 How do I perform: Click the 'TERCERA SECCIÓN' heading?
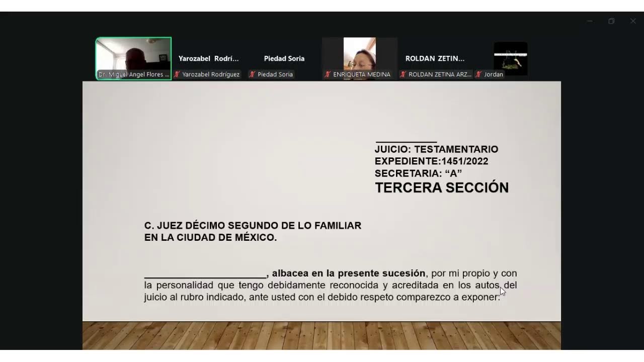click(x=442, y=188)
